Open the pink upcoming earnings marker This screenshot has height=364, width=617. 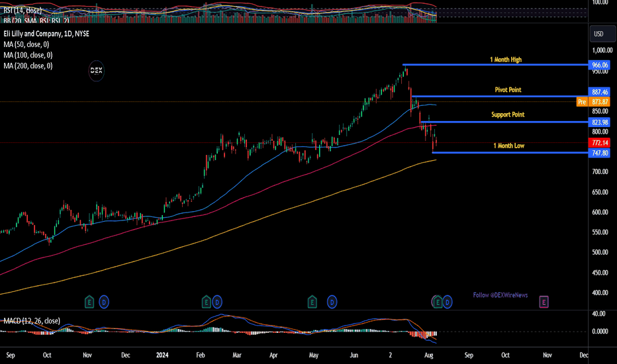tap(544, 302)
